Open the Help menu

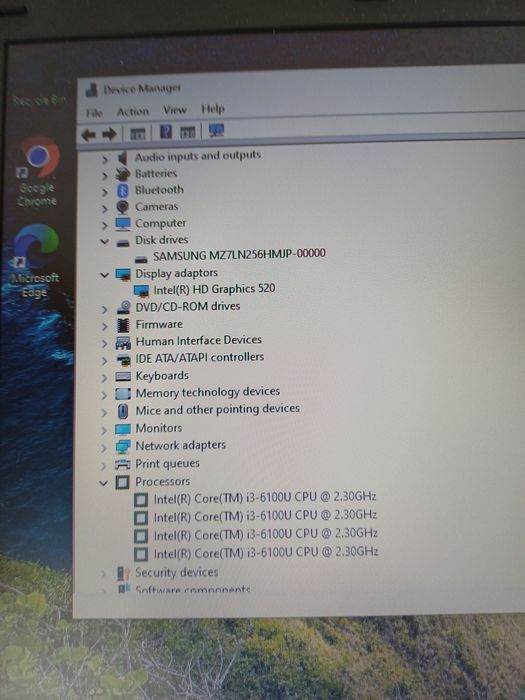point(213,108)
